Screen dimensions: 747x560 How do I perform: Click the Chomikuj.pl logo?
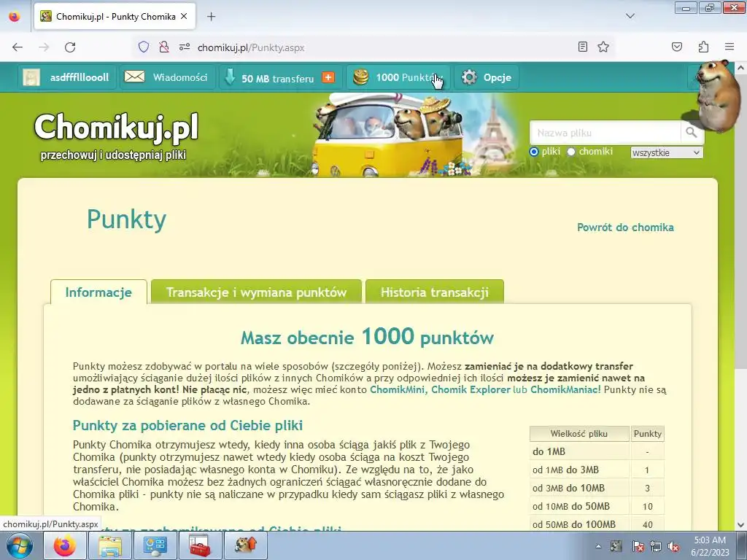pos(116,128)
